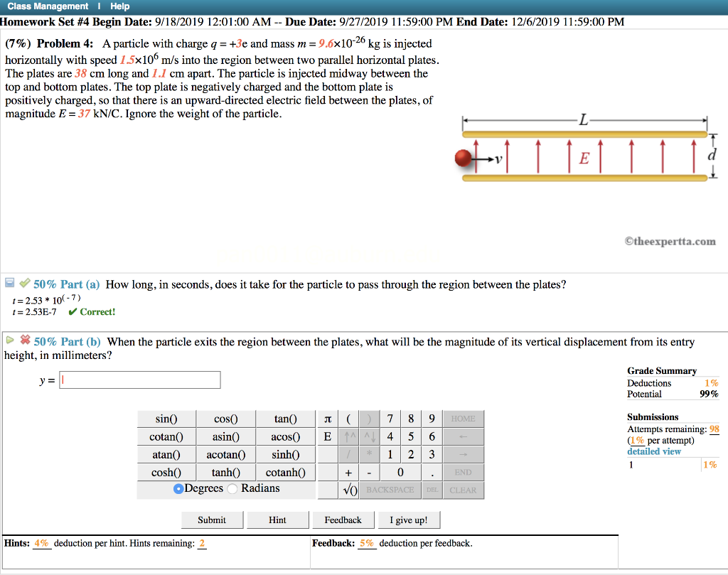
Task: Click the √() square root key
Action: [349, 489]
